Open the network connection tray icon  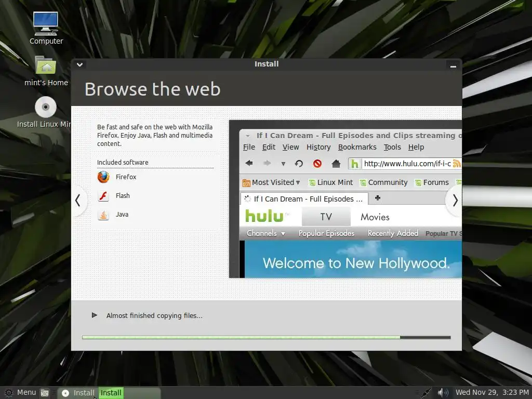[426, 393]
